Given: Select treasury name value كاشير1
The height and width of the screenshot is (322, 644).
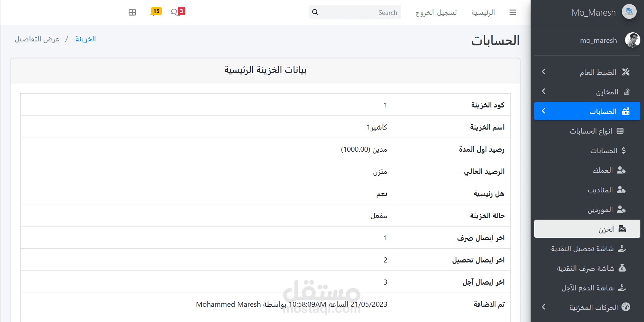Looking at the screenshot, I should pyautogui.click(x=377, y=127).
